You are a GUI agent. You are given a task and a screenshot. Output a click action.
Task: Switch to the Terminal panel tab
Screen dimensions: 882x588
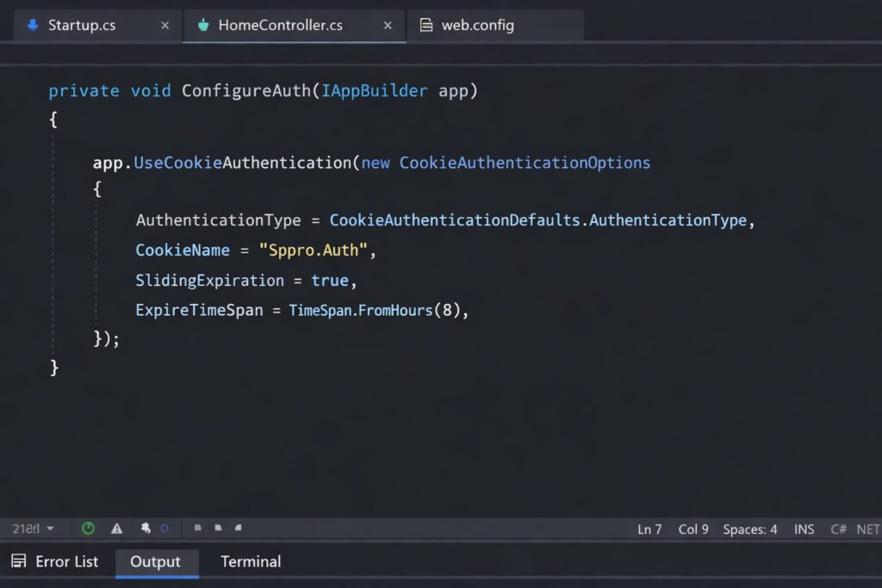pos(251,561)
